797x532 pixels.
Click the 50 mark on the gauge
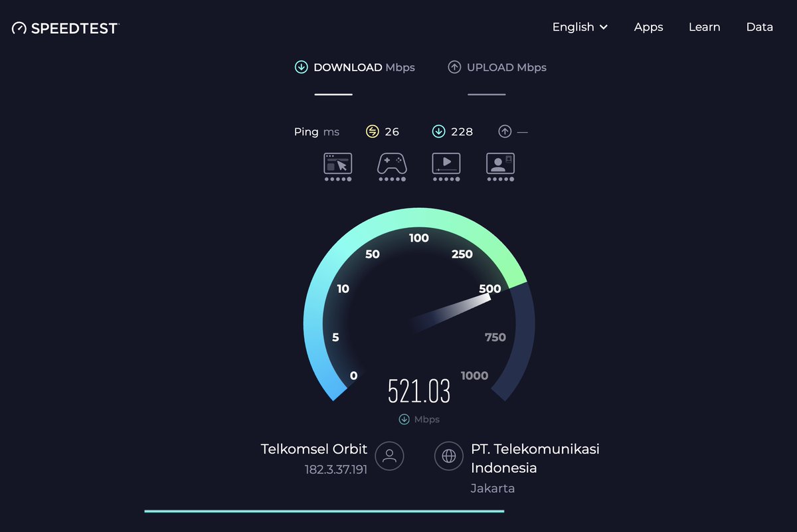click(373, 254)
